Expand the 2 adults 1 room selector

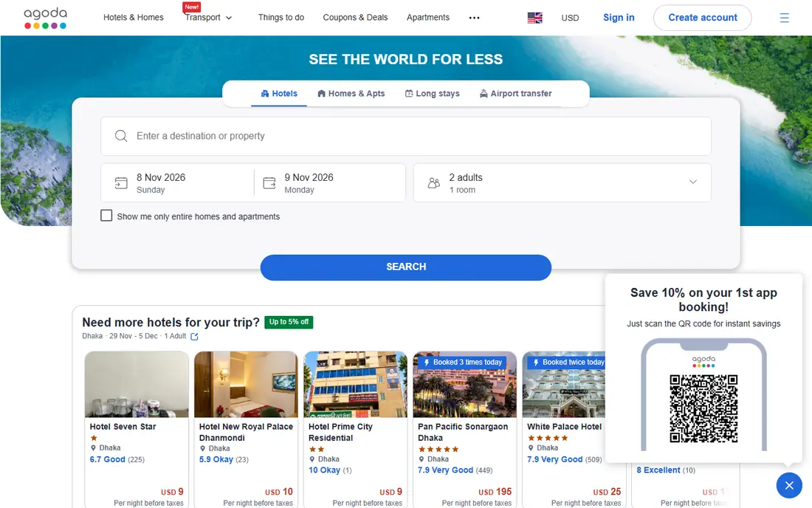[562, 183]
